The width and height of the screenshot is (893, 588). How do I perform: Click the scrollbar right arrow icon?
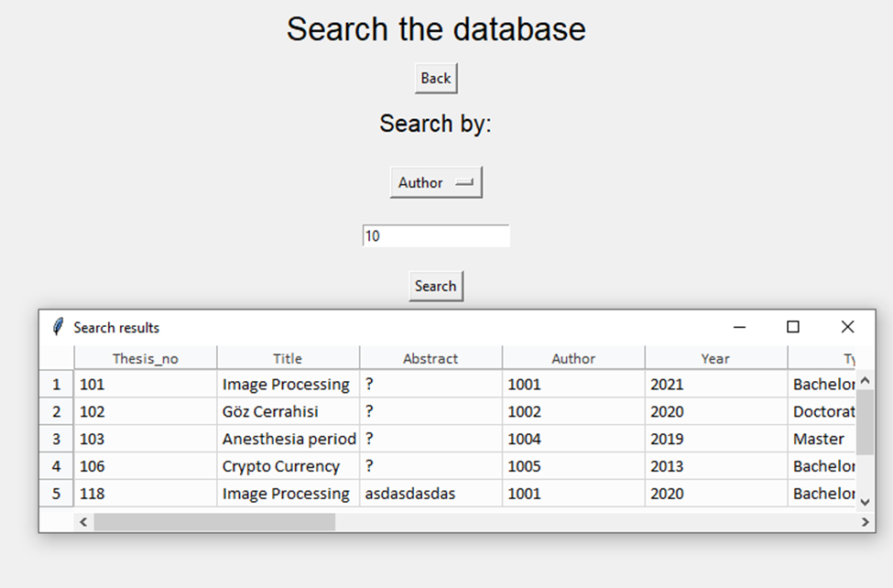pos(865,522)
